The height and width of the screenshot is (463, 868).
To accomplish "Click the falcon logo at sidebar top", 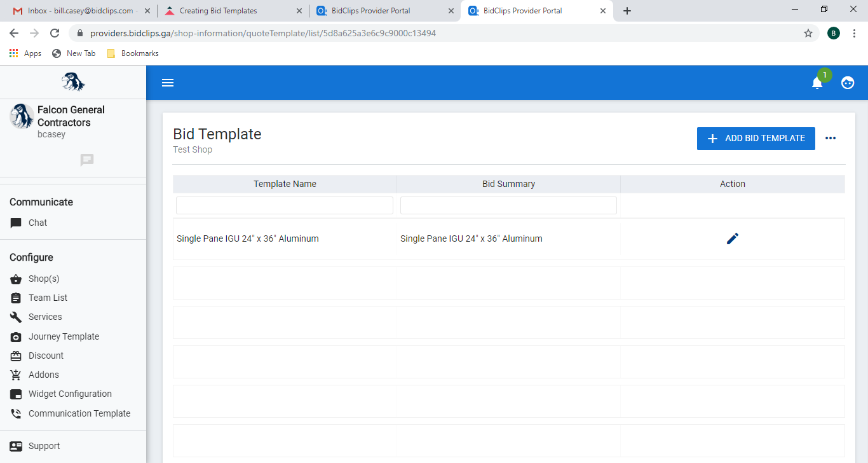I will coord(73,82).
